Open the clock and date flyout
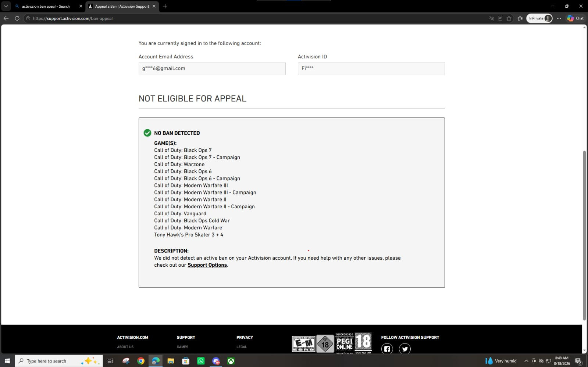 [x=562, y=361]
